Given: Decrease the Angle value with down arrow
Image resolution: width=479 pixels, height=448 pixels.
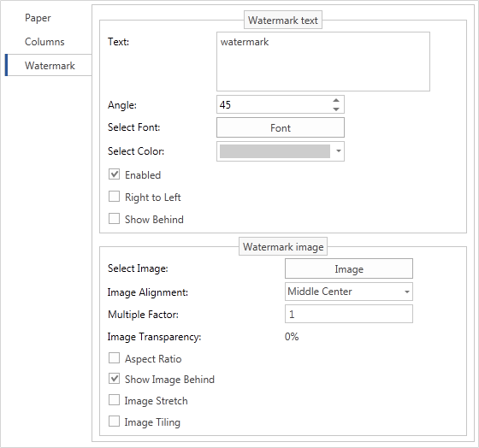Looking at the screenshot, I should [336, 109].
